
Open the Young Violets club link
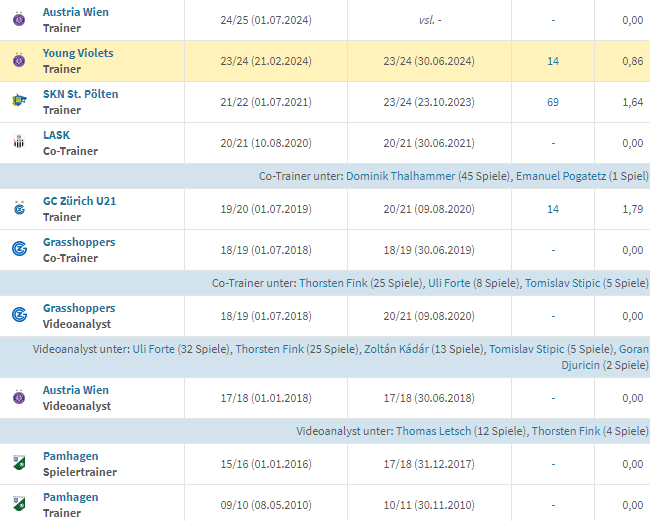click(78, 53)
